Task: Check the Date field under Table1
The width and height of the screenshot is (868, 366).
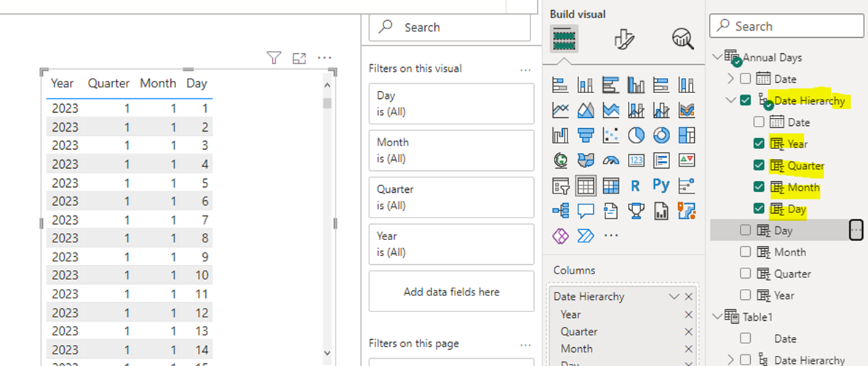Action: coord(745,338)
